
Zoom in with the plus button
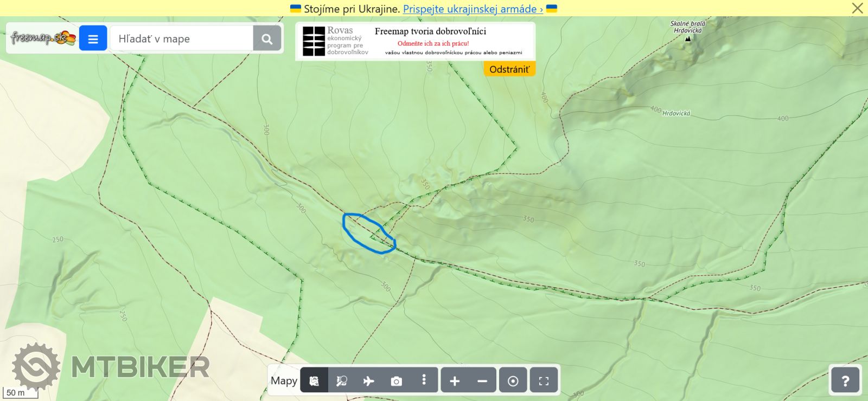[x=455, y=381]
